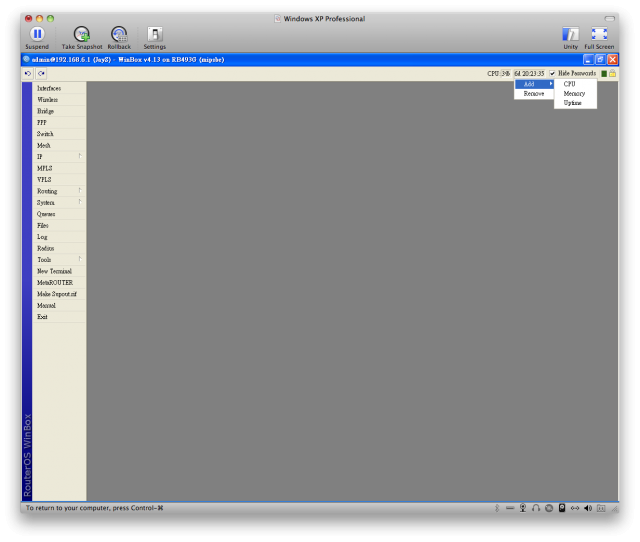The width and height of the screenshot is (640, 542).
Task: Click the macOS toolbar toggle pill button
Action: [610, 18]
